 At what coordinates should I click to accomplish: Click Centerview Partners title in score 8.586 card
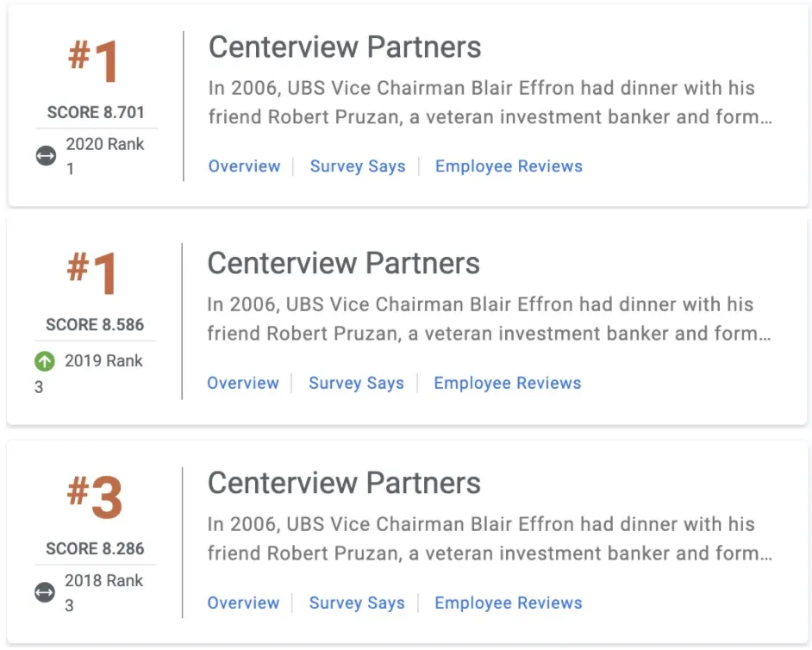point(344,263)
